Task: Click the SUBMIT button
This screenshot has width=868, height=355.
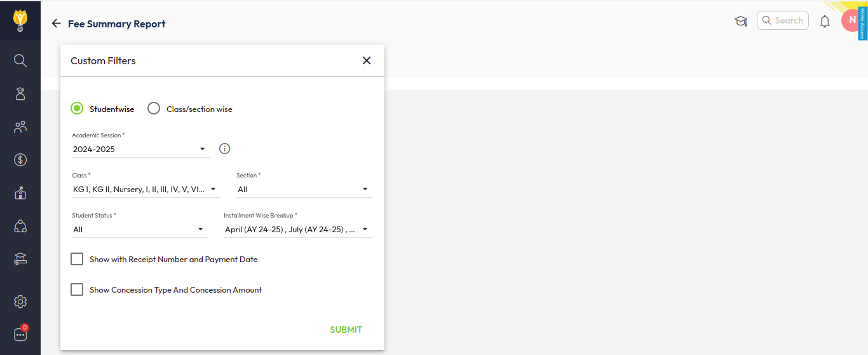Action: click(346, 330)
